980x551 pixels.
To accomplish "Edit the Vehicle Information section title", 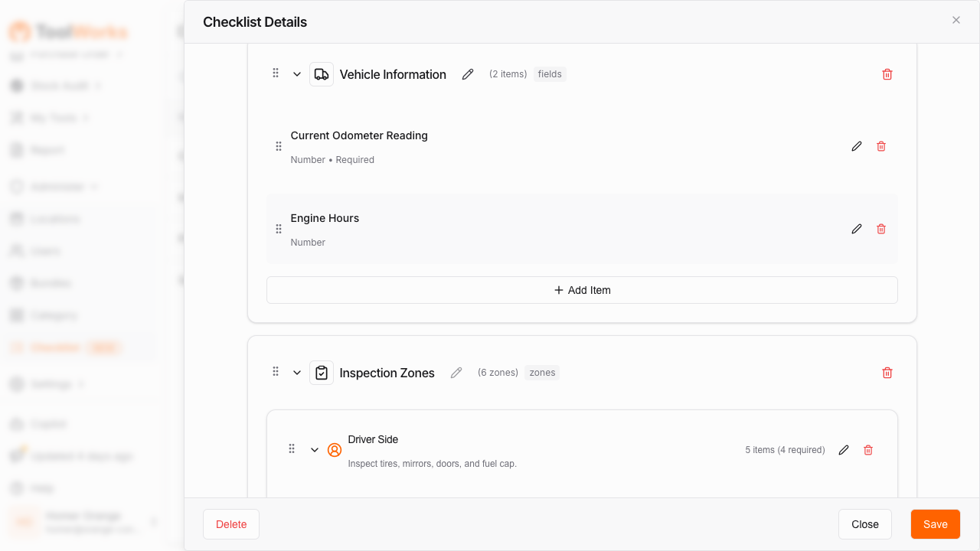I will 468,74.
